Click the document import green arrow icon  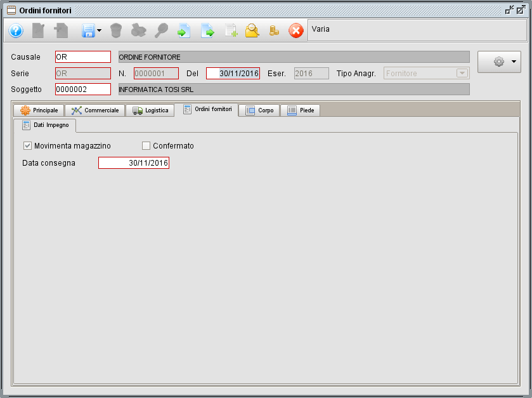[x=184, y=30]
